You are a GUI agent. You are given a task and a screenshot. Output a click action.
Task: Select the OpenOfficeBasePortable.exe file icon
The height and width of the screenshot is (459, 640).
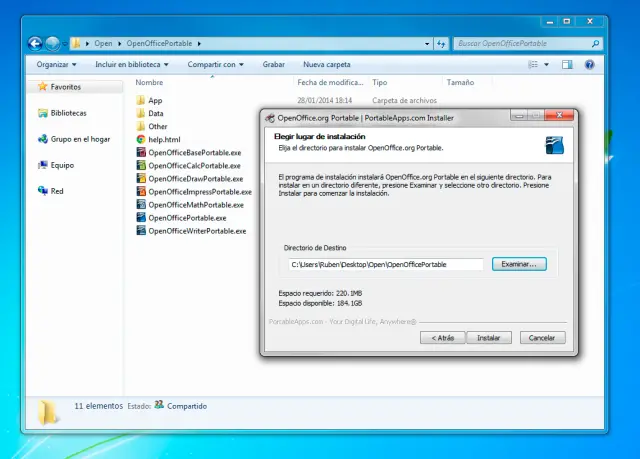coord(141,152)
